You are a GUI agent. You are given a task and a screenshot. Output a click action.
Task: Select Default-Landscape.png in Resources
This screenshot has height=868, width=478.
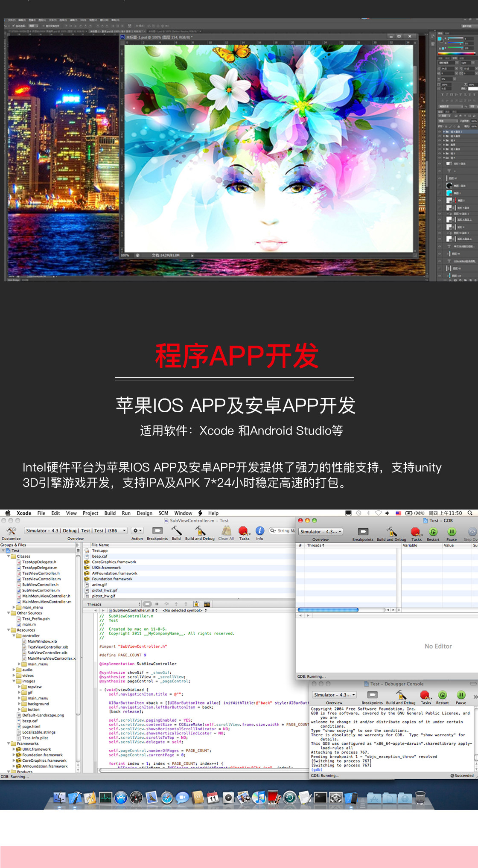43,715
